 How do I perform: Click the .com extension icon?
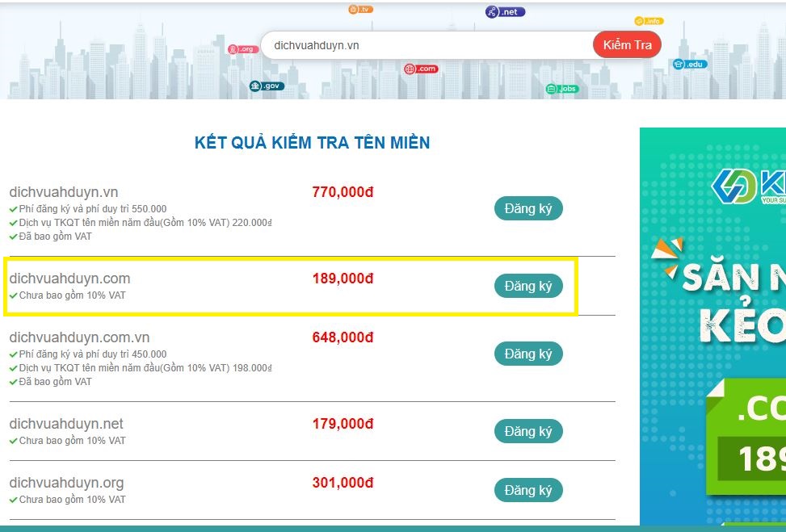[x=421, y=69]
